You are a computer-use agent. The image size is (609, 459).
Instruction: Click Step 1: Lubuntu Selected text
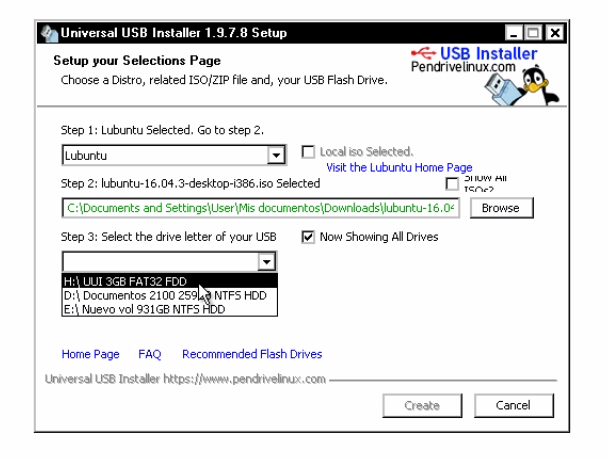(x=162, y=130)
